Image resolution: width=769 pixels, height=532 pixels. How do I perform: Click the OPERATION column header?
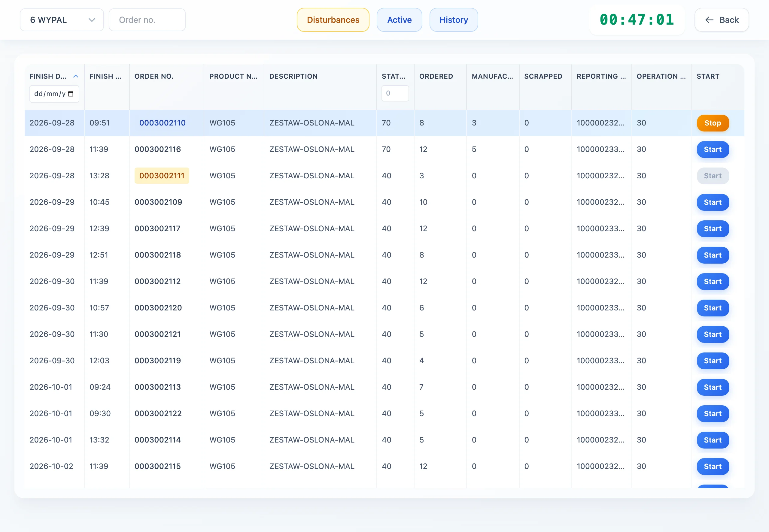pos(661,76)
